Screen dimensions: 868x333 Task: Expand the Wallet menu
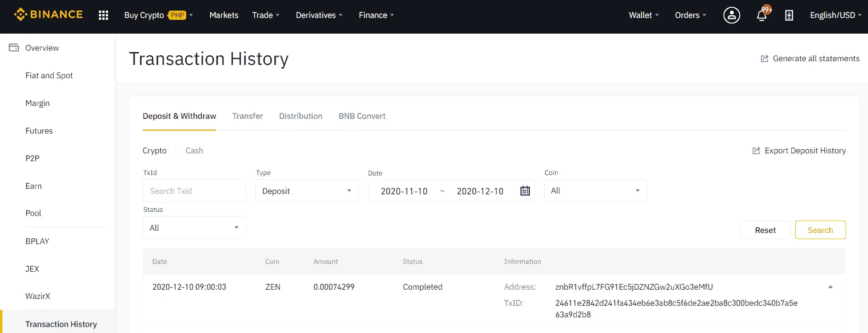point(644,15)
